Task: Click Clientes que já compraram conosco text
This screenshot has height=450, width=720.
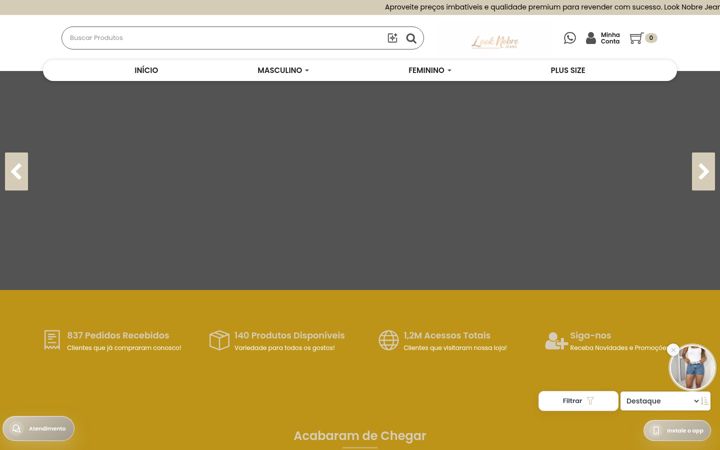Action: (124, 348)
